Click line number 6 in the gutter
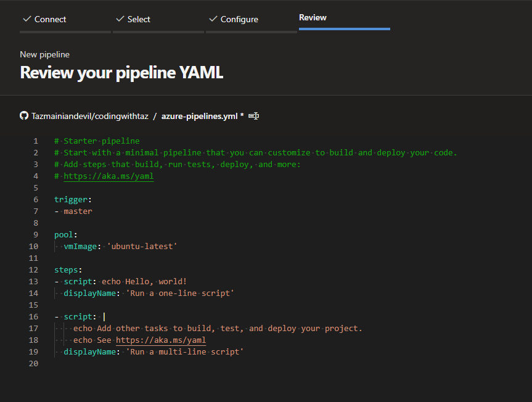 (x=36, y=200)
